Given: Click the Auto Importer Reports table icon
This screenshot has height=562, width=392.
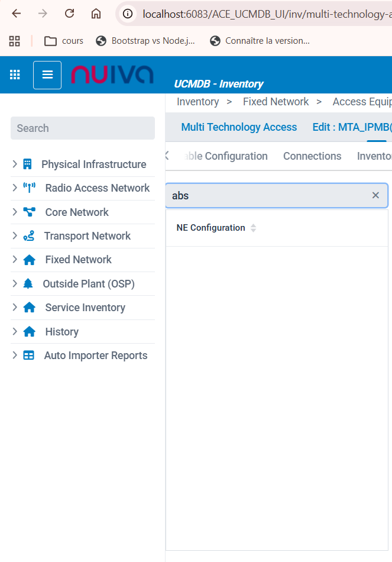Looking at the screenshot, I should [x=28, y=356].
